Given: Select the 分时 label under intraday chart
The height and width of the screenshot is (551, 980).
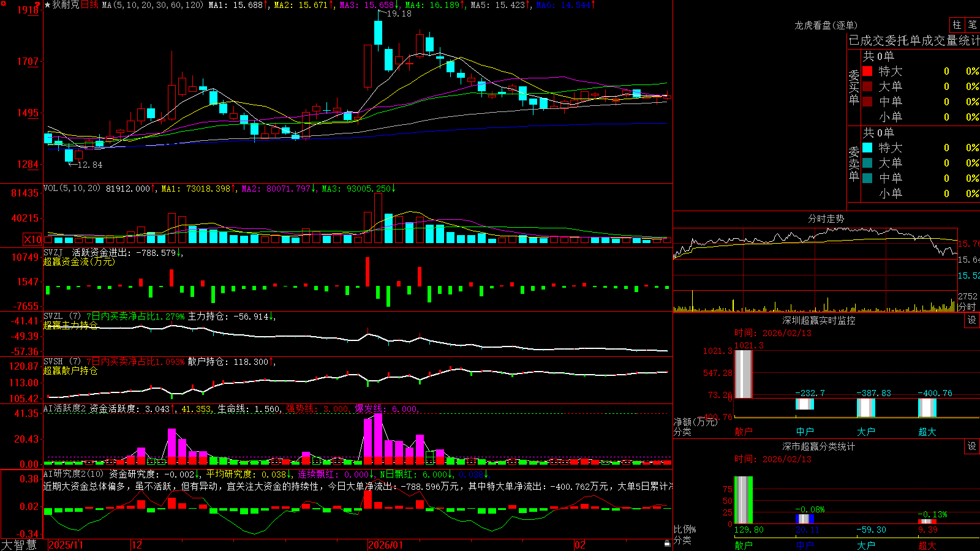Looking at the screenshot, I should 967,307.
